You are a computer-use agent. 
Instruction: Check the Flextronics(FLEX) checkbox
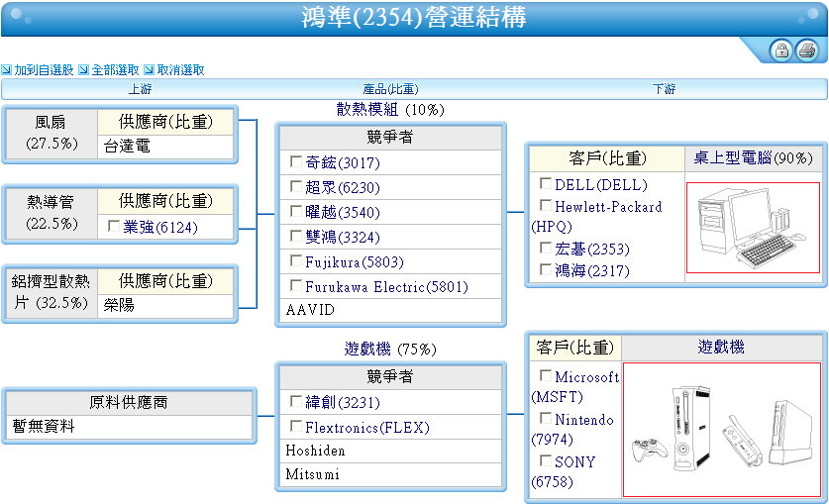pos(296,426)
